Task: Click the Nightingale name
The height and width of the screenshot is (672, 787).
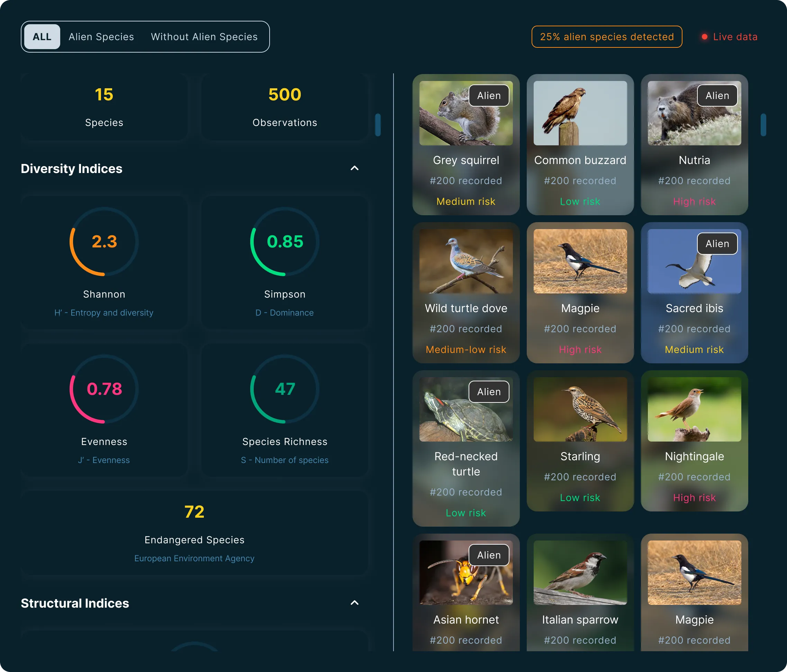Action: 694,457
